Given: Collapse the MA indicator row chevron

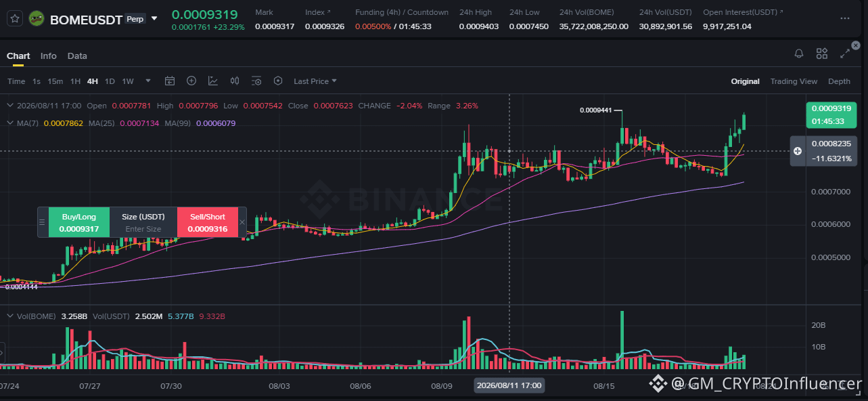Looking at the screenshot, I should point(9,123).
